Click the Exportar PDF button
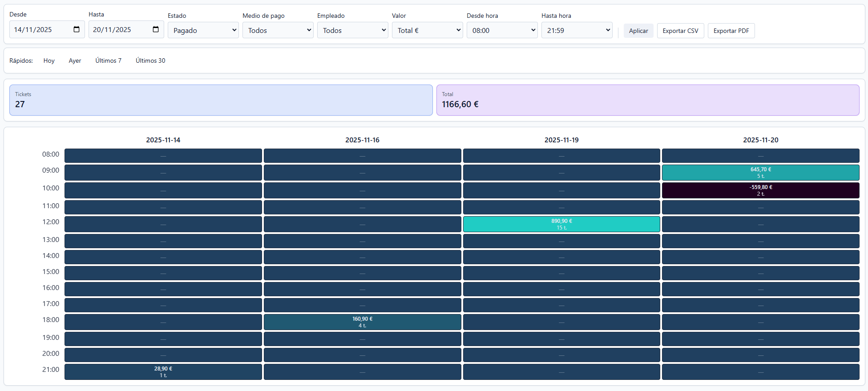This screenshot has height=391, width=868. (x=731, y=31)
